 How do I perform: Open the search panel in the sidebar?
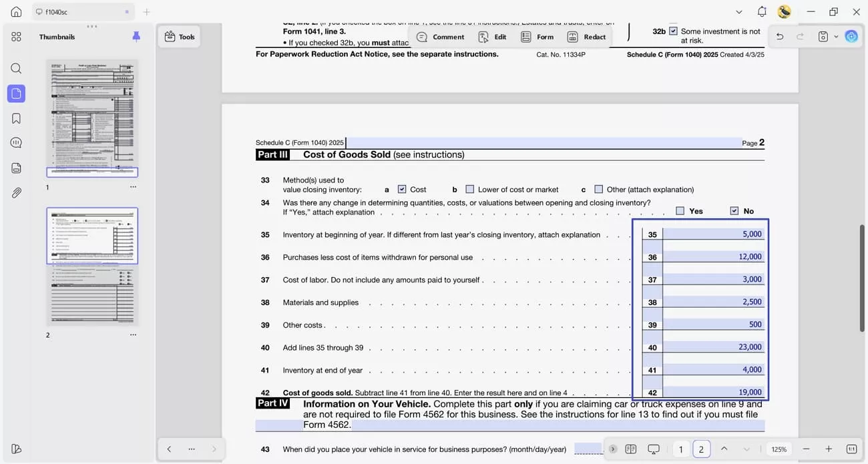16,68
